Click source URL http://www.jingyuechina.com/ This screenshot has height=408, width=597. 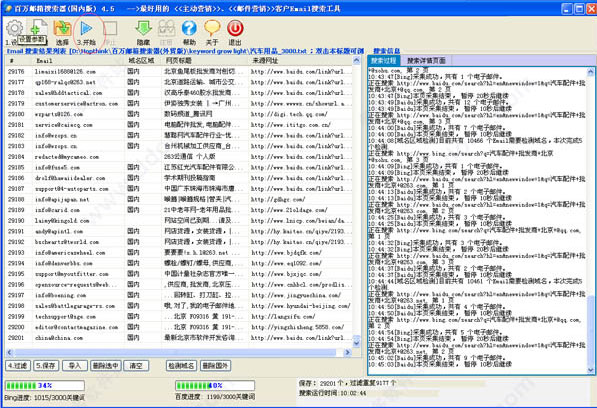pos(296,295)
